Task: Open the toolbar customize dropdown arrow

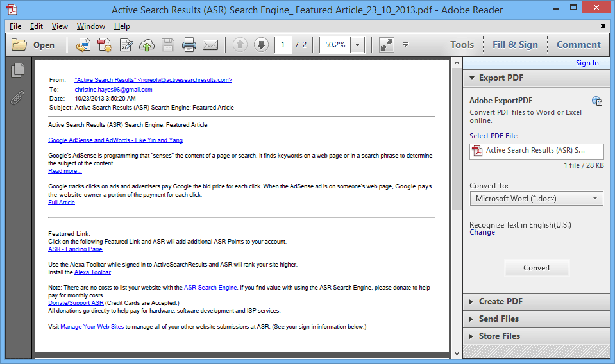Action: tap(405, 45)
